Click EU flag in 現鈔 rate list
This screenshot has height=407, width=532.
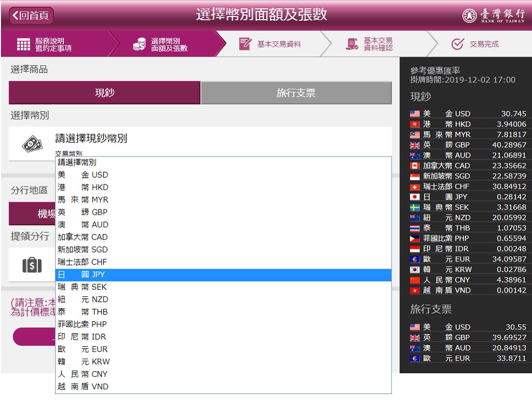coord(415,259)
